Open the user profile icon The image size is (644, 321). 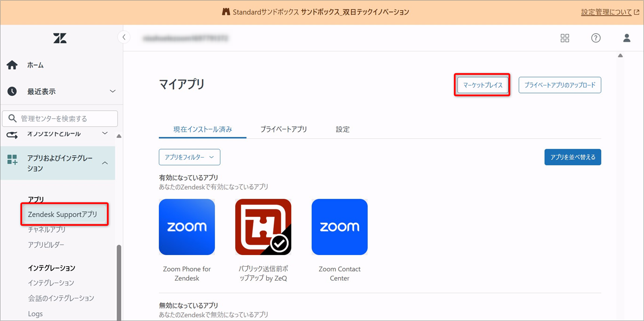(626, 38)
